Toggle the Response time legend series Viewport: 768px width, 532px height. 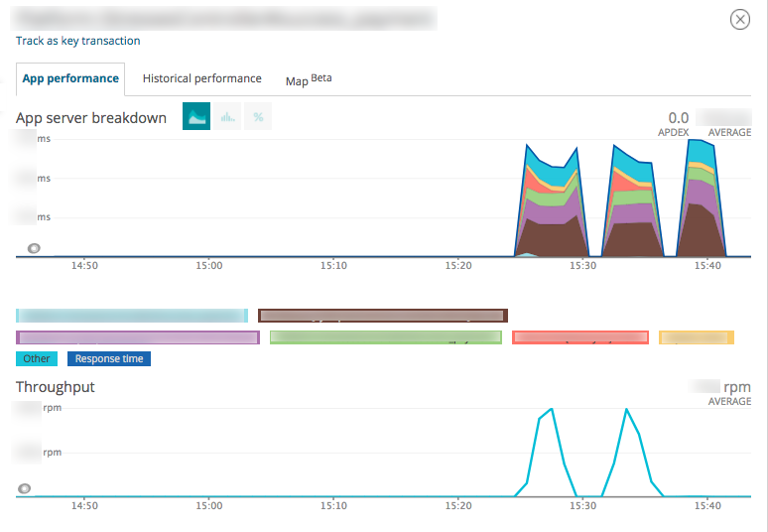109,358
